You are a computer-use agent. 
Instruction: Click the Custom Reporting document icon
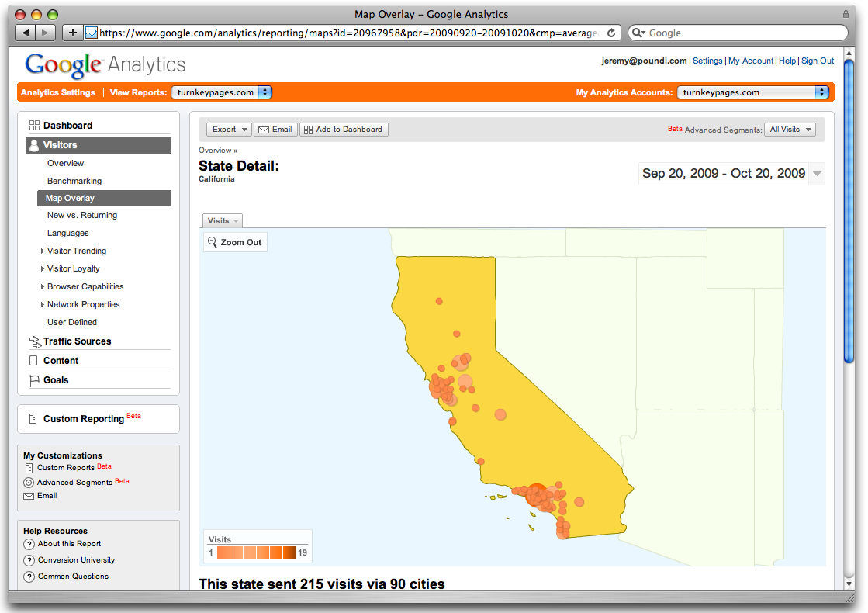pyautogui.click(x=33, y=419)
